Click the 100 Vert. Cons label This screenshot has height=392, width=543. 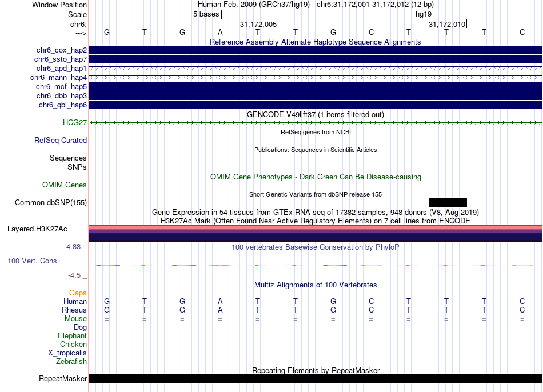(32, 261)
